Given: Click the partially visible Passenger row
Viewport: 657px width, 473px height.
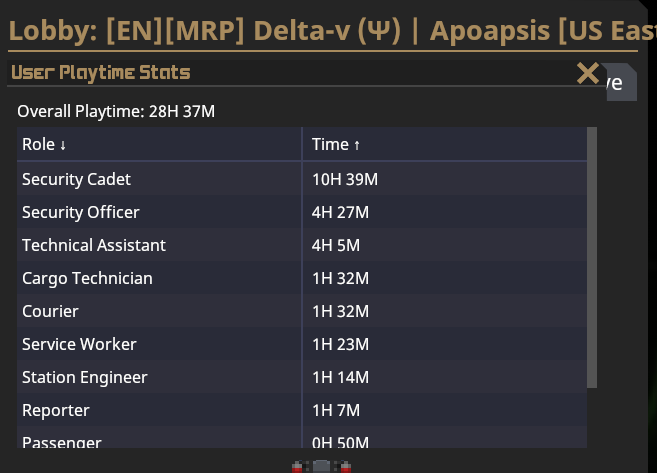Looking at the screenshot, I should click(302, 437).
